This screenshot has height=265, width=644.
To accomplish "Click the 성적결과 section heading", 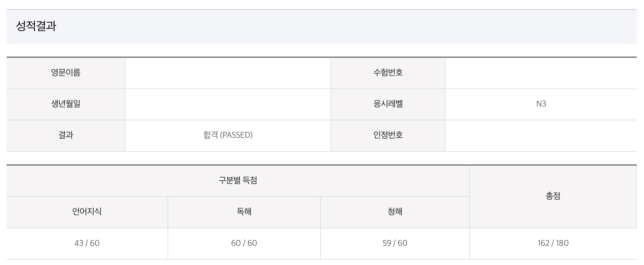I will click(x=36, y=26).
